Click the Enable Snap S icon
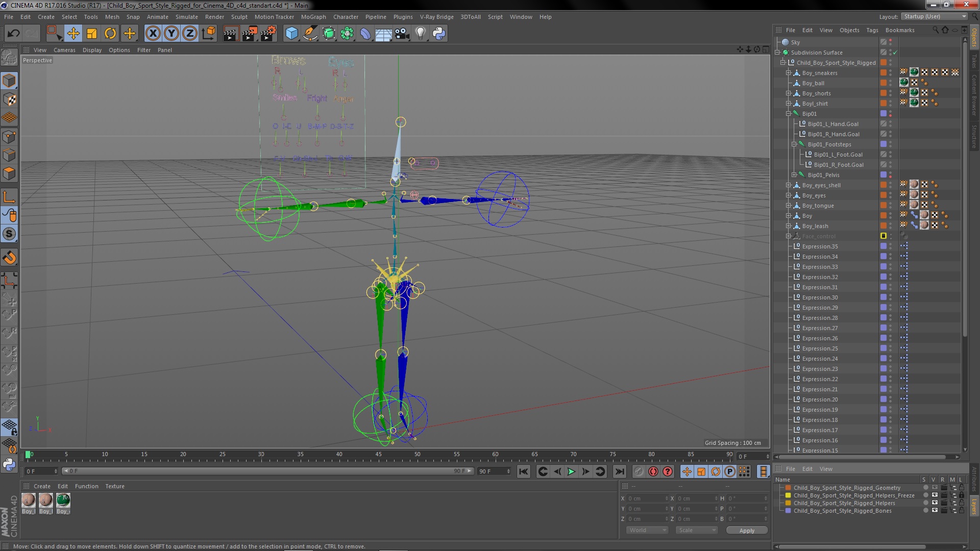The height and width of the screenshot is (551, 980). pyautogui.click(x=9, y=234)
